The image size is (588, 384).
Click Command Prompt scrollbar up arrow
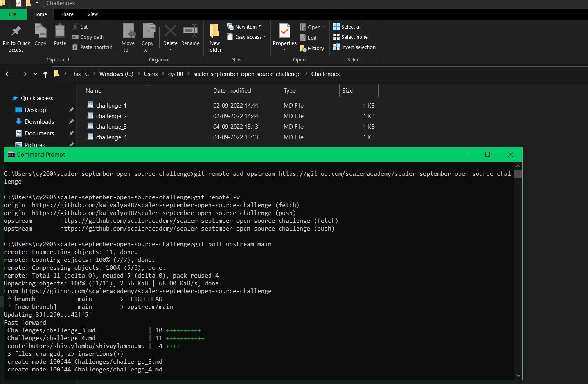point(518,166)
